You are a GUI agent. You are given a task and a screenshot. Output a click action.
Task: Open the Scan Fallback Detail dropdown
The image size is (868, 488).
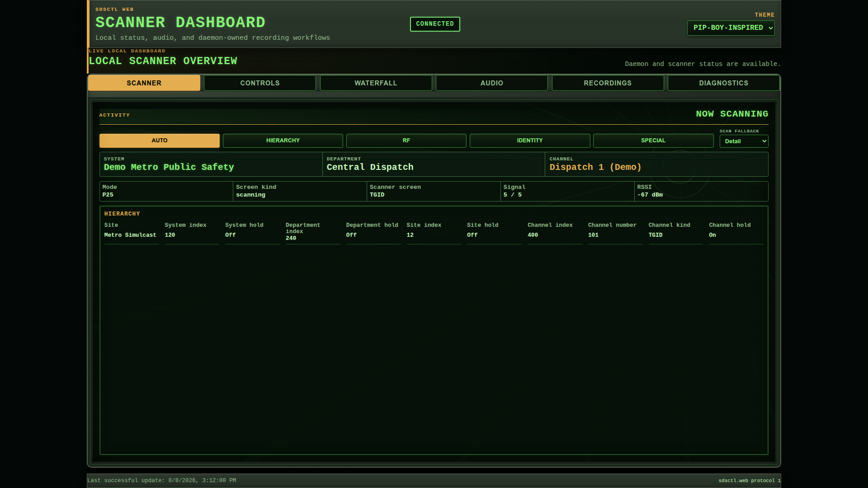[744, 141]
